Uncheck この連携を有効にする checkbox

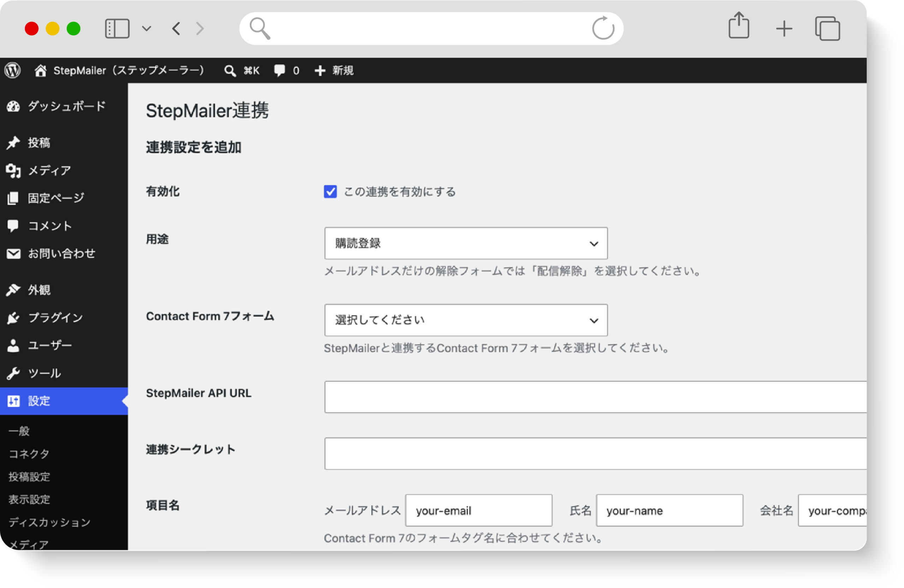point(330,191)
